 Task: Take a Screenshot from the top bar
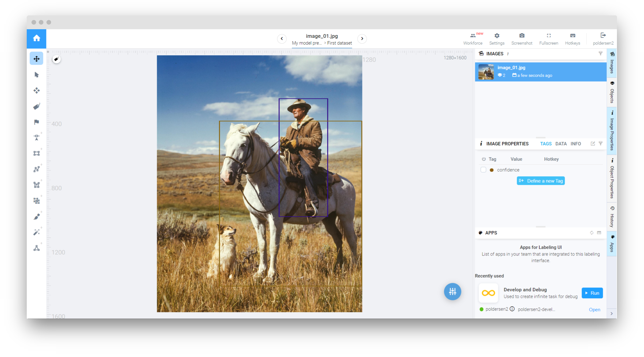pos(522,39)
